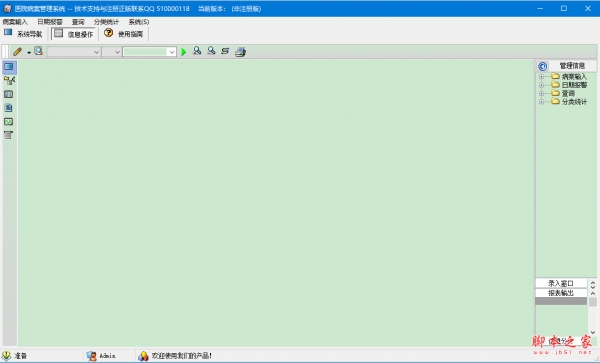This screenshot has width=600, height=363.
Task: Click the first person search icon
Action: (x=197, y=51)
